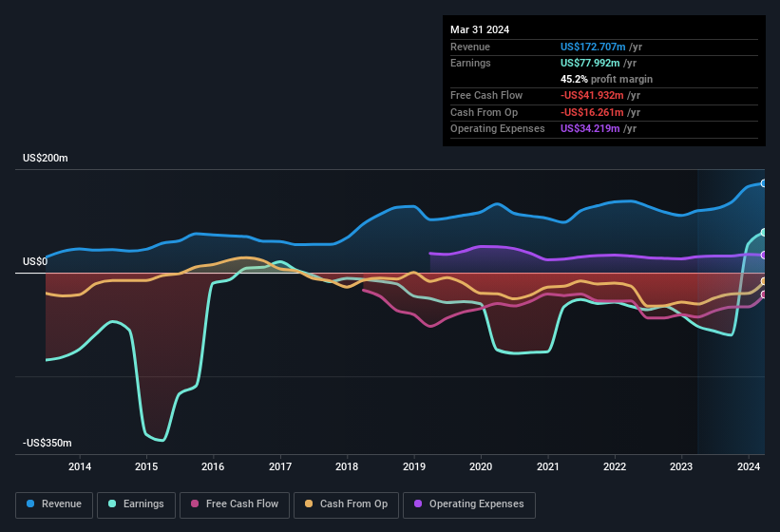Toggle the Operating Expenses legend button
Screen dimensions: 780x532
(469, 504)
